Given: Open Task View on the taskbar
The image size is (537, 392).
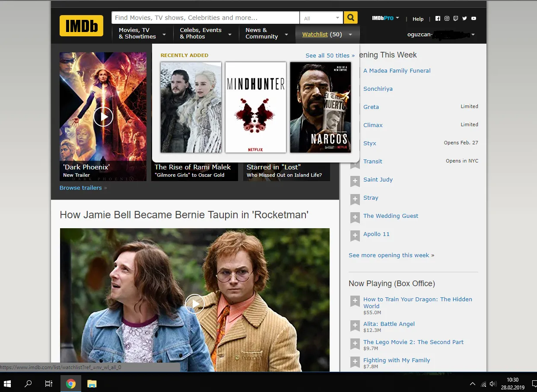Looking at the screenshot, I should click(x=49, y=383).
